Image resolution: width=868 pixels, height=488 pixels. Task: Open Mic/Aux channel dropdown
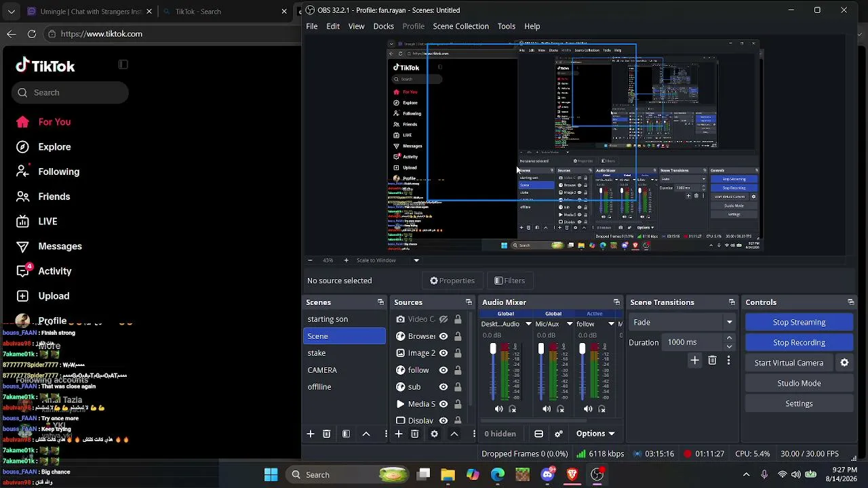coord(570,324)
